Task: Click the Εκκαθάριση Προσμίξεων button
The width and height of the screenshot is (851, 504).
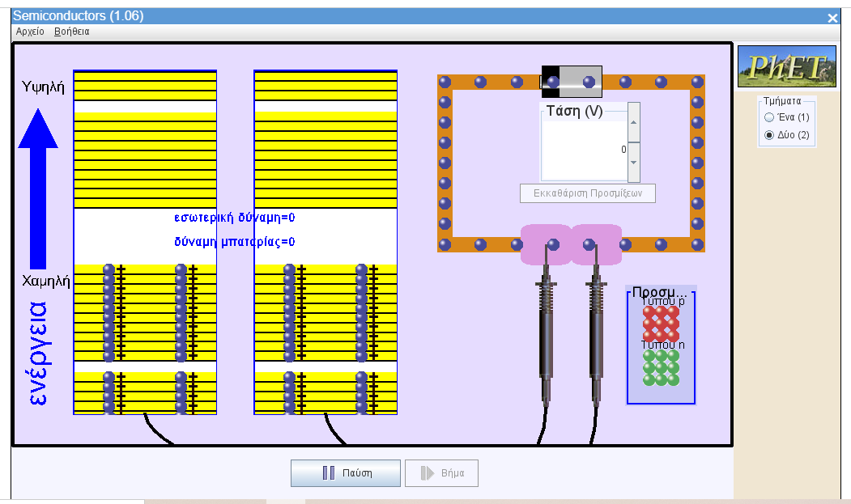Action: tap(587, 193)
